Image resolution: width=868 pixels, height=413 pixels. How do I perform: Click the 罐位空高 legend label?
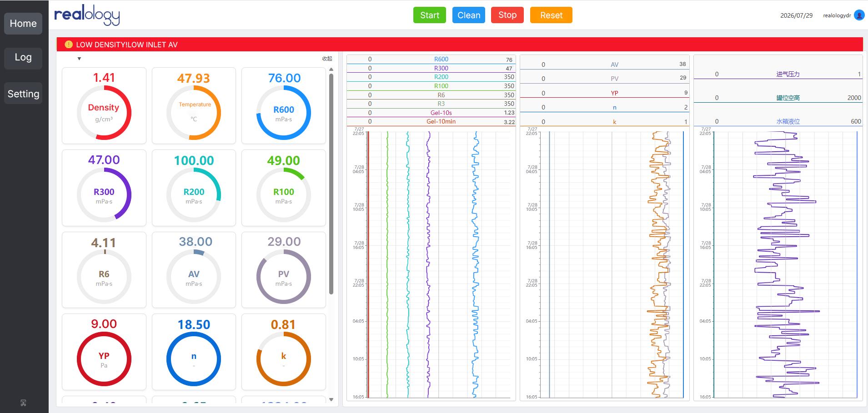pos(788,98)
